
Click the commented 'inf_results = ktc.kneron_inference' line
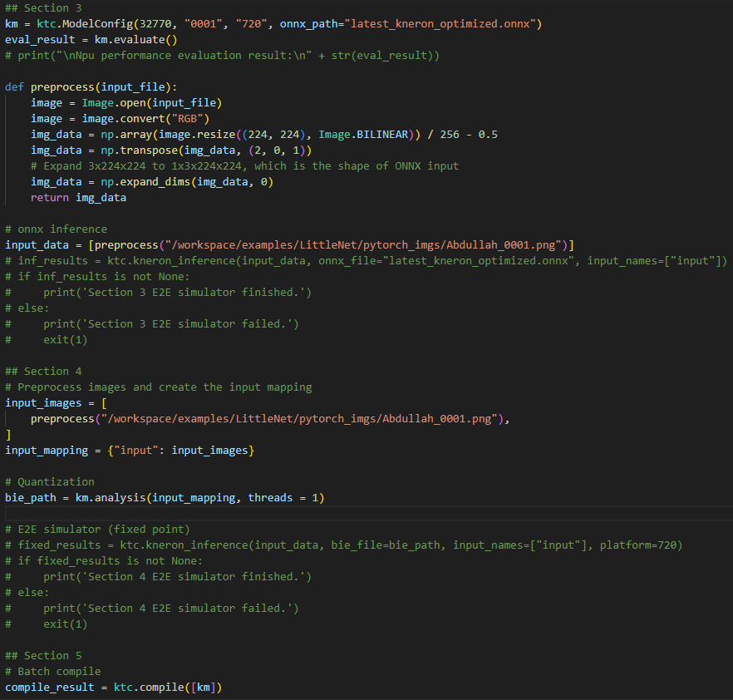coord(366,261)
